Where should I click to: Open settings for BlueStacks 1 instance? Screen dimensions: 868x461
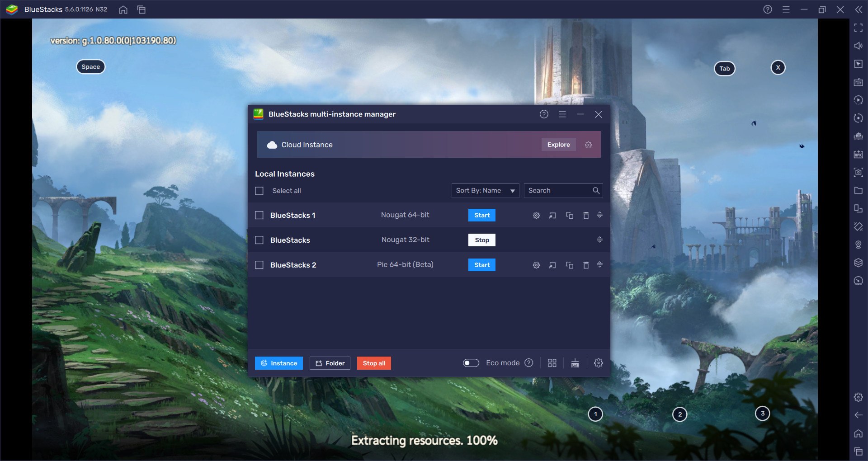(x=536, y=216)
